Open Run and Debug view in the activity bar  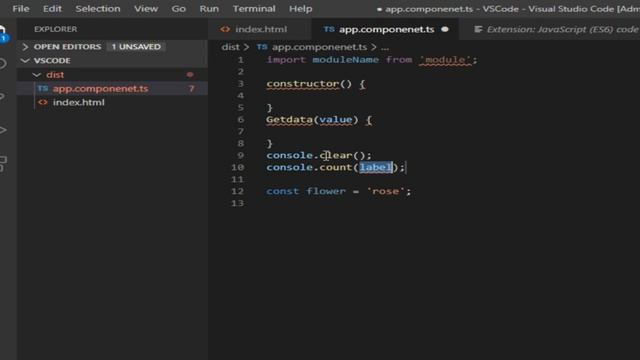[3, 130]
